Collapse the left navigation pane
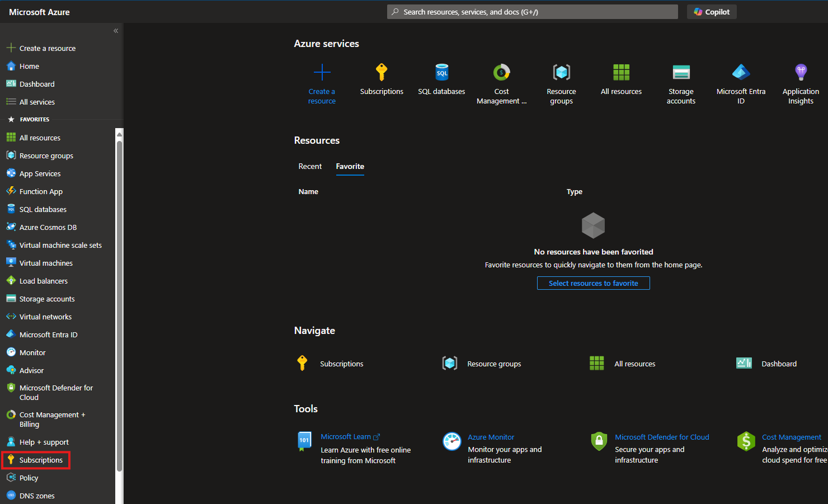The width and height of the screenshot is (828, 504). point(116,31)
